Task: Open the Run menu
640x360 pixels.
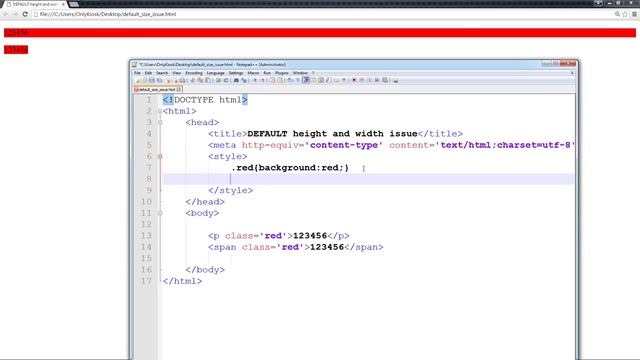Action: click(267, 73)
